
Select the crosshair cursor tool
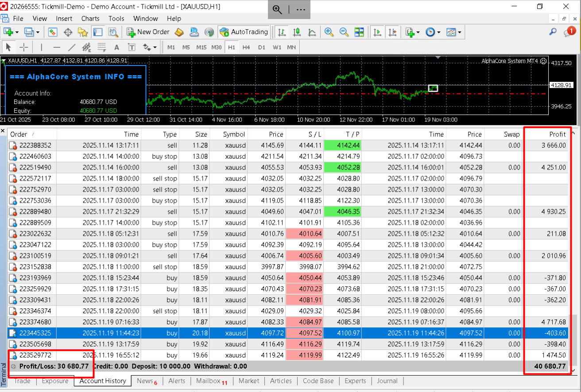coord(24,47)
